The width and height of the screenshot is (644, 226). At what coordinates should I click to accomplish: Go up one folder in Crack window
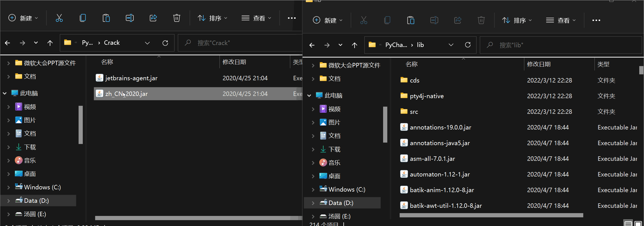pyautogui.click(x=50, y=43)
